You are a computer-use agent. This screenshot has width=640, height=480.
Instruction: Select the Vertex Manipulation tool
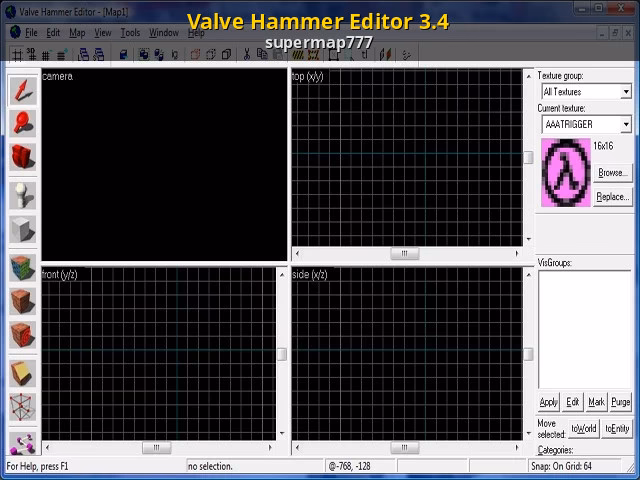[x=23, y=407]
